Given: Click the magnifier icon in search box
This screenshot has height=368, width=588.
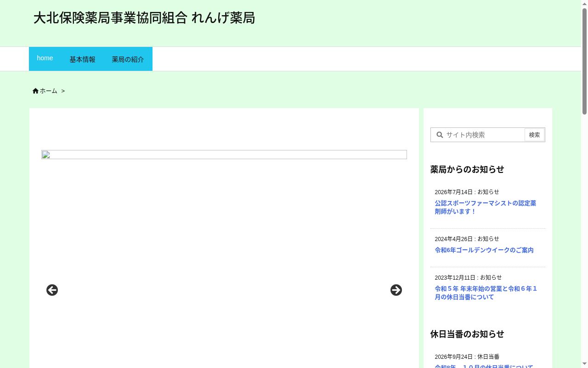Looking at the screenshot, I should coord(440,135).
